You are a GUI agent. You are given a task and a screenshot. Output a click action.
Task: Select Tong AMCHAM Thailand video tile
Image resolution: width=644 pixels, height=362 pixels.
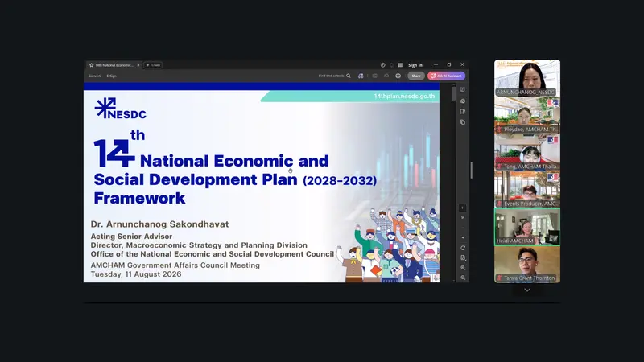(527, 152)
